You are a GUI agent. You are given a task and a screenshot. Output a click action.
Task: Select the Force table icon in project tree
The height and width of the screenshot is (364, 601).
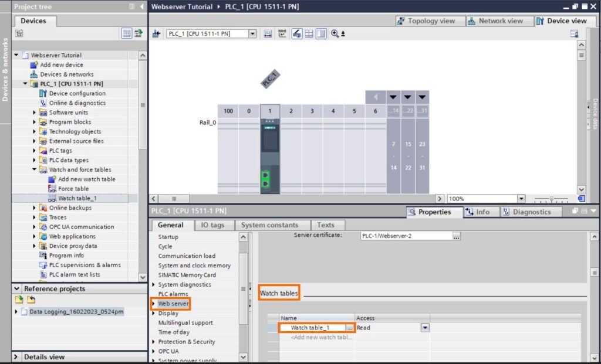tap(52, 188)
